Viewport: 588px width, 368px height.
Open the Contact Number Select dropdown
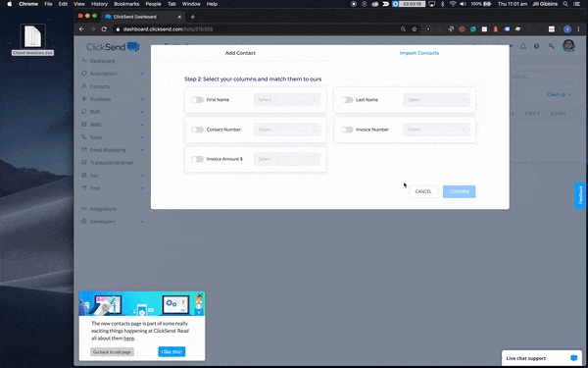[287, 130]
